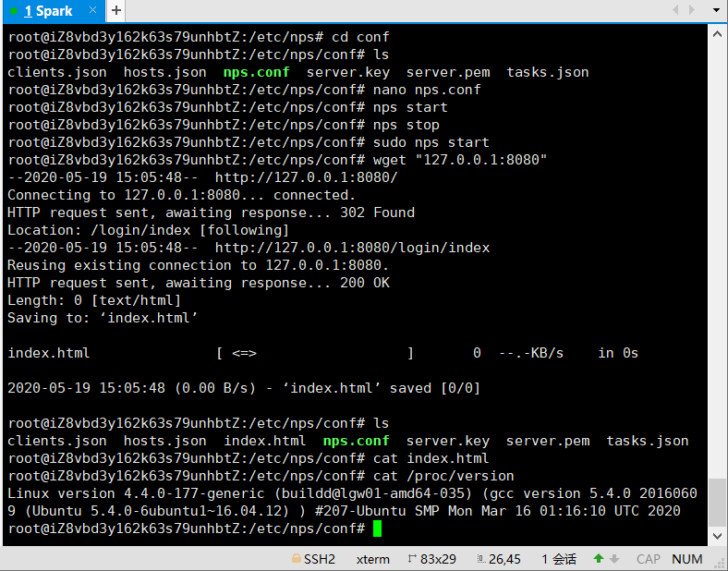Click the CAP indicator
Viewport: 728px width, 571px height.
pyautogui.click(x=649, y=559)
